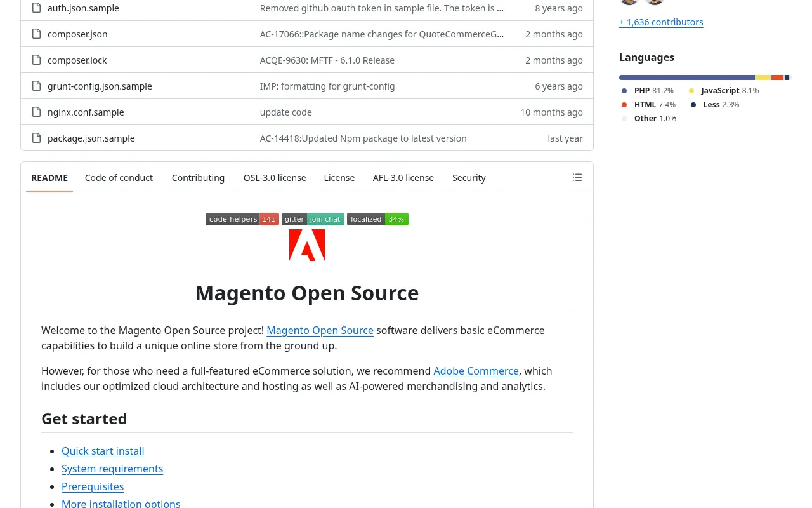
Task: Open More installation options link
Action: coord(121,504)
